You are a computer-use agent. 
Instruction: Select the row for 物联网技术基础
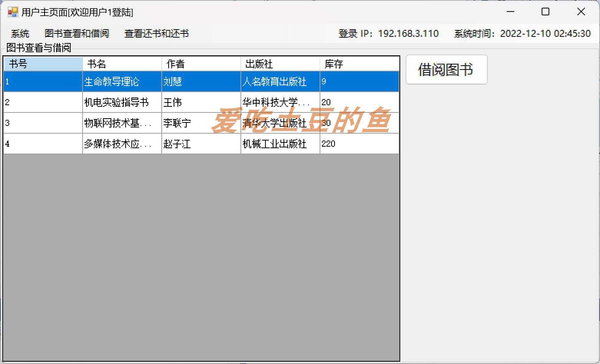click(122, 123)
